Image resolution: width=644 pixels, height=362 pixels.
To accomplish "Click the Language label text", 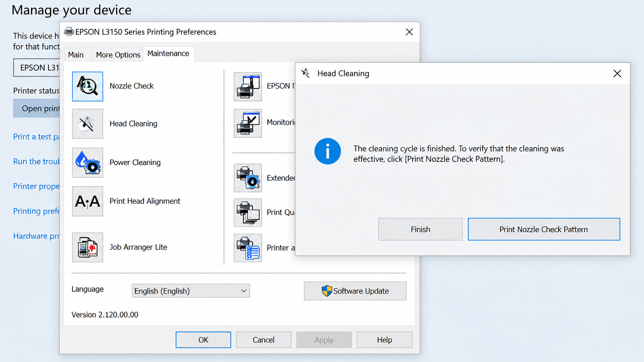I will click(x=87, y=289).
